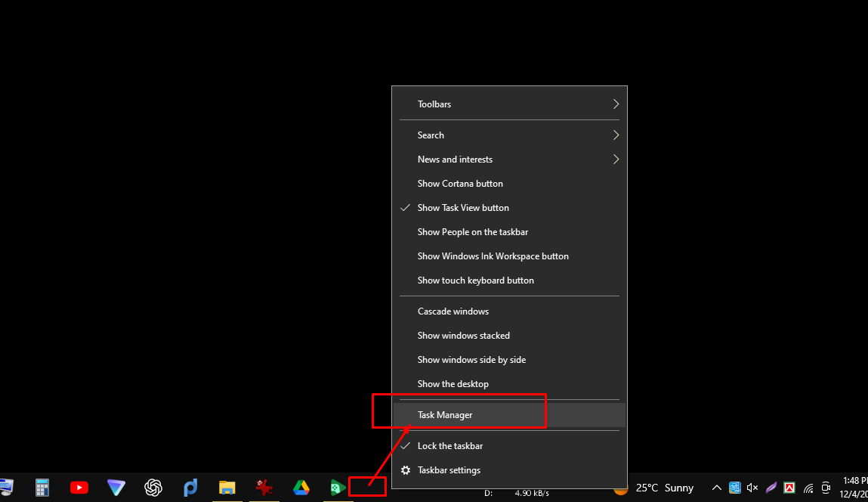Open File Explorer from the taskbar
The width and height of the screenshot is (868, 502).
pyautogui.click(x=227, y=488)
